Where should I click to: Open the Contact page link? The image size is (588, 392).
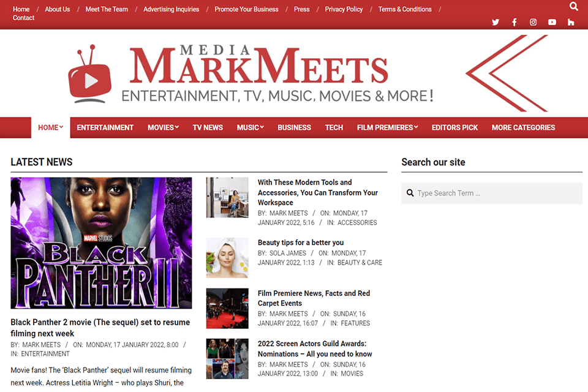point(24,18)
